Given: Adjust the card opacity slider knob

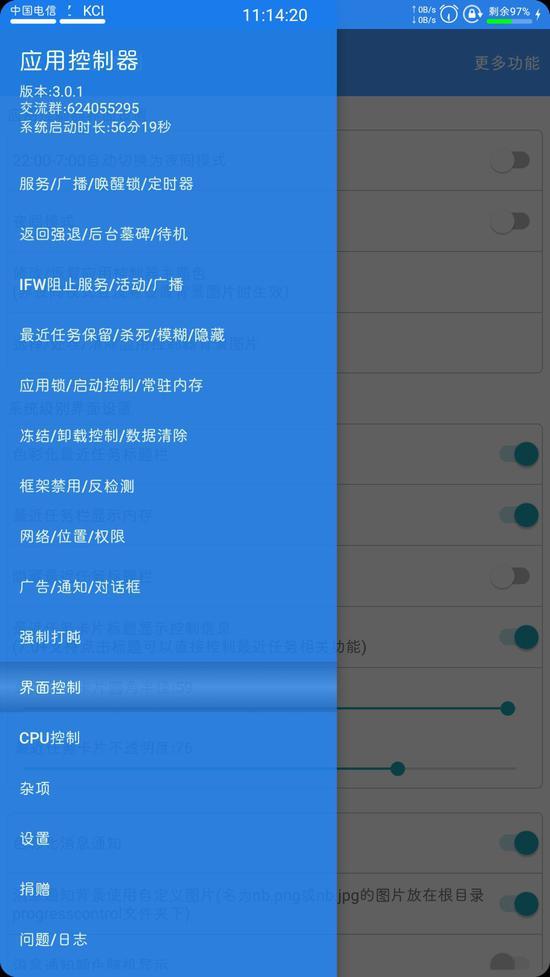Looking at the screenshot, I should [x=397, y=769].
